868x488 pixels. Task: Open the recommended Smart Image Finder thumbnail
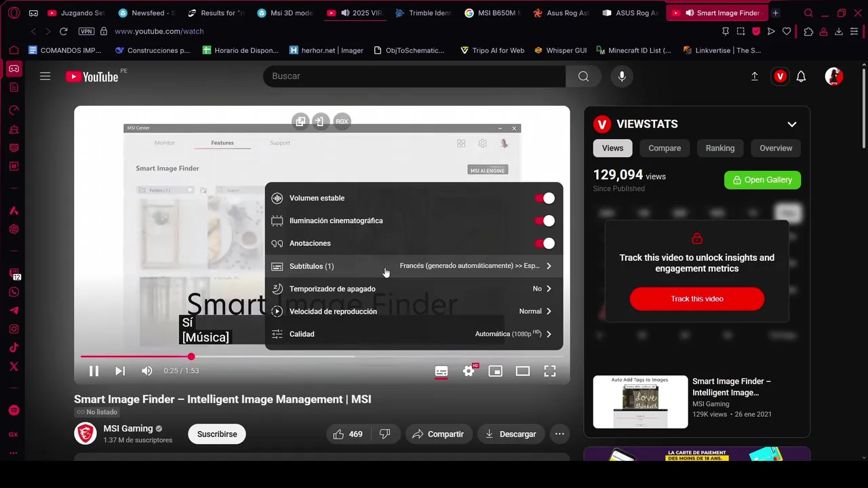pos(640,402)
